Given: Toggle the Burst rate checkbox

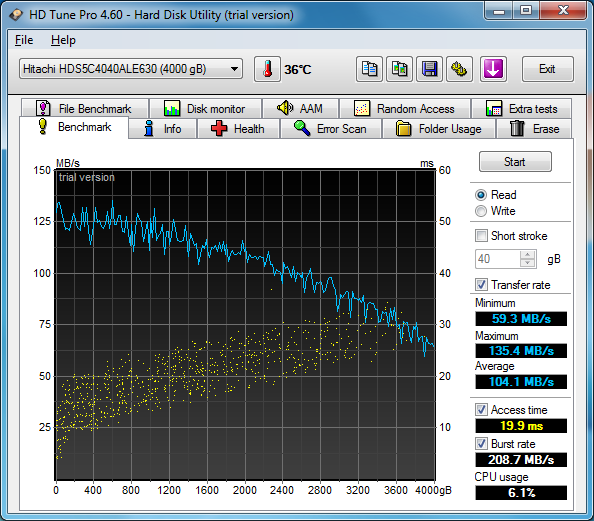Looking at the screenshot, I should tap(481, 444).
